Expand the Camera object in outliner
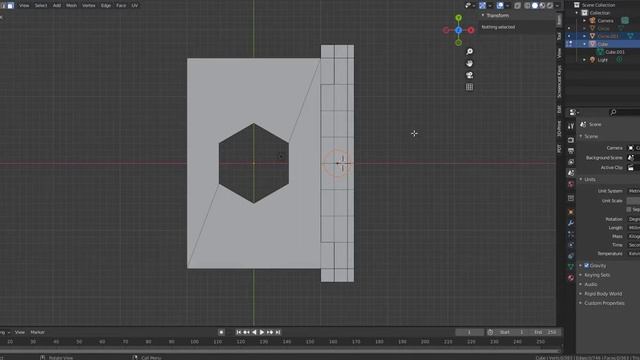 click(584, 20)
